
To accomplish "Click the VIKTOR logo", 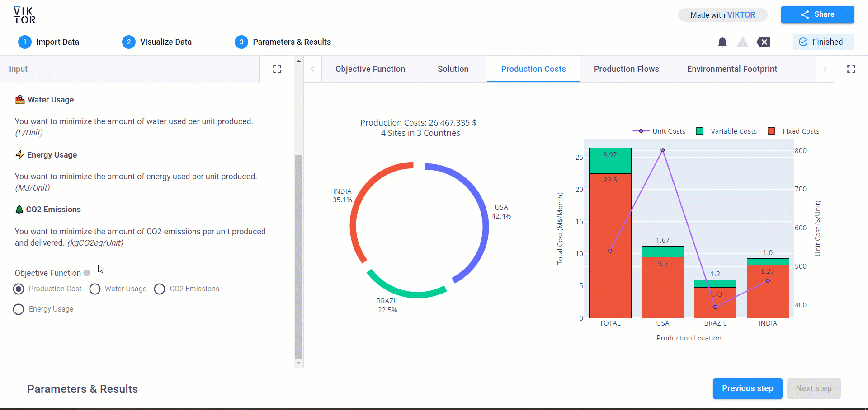I will (x=24, y=15).
